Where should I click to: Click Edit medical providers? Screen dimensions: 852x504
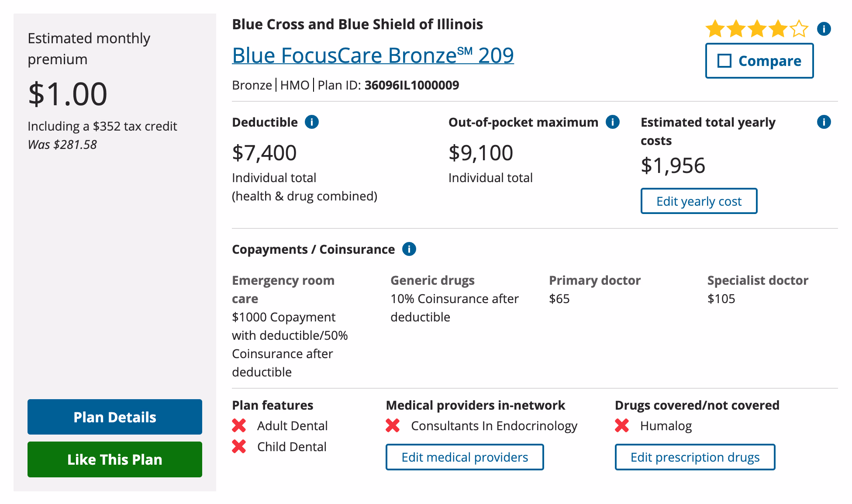(464, 457)
